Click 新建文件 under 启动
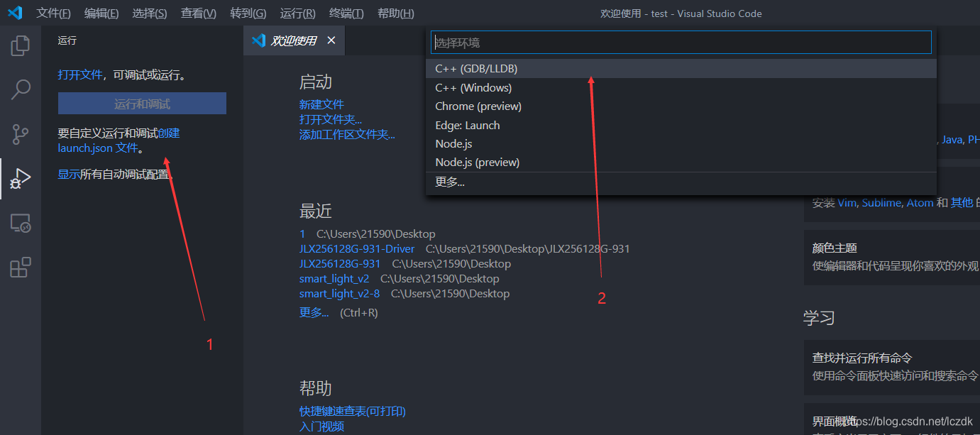 click(x=321, y=104)
